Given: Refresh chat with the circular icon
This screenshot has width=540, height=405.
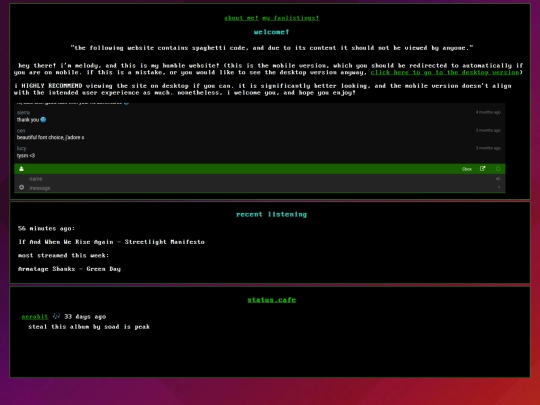Looking at the screenshot, I should point(498,169).
